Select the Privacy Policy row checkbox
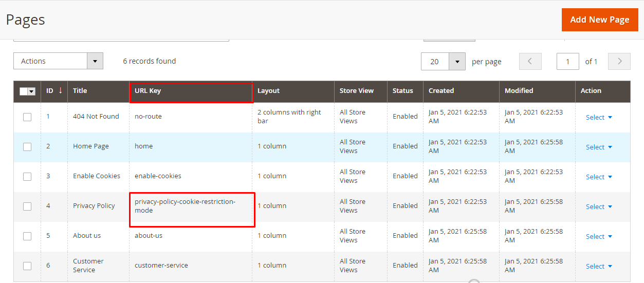The image size is (644, 283). pos(27,206)
